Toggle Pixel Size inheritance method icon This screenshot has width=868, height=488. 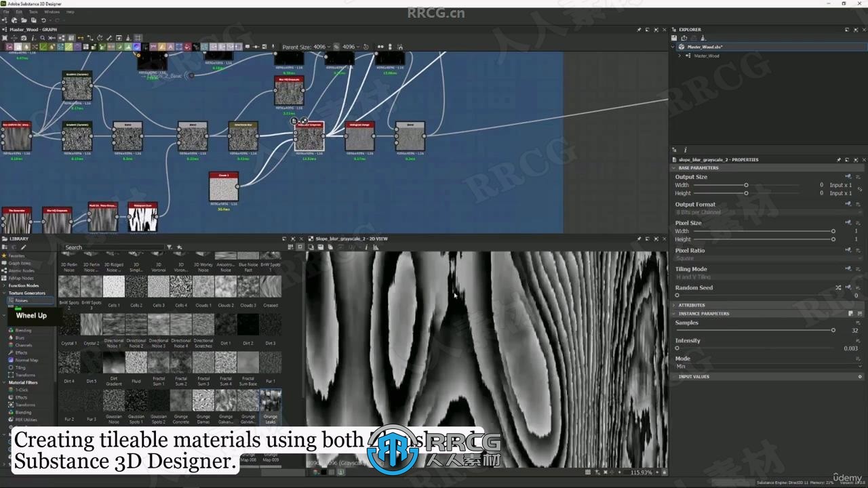(x=848, y=223)
